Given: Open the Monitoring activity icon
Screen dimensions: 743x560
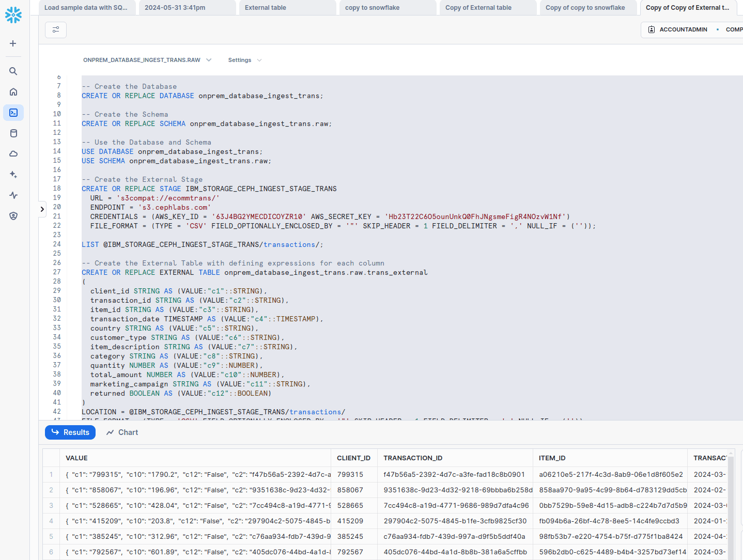Looking at the screenshot, I should point(13,195).
